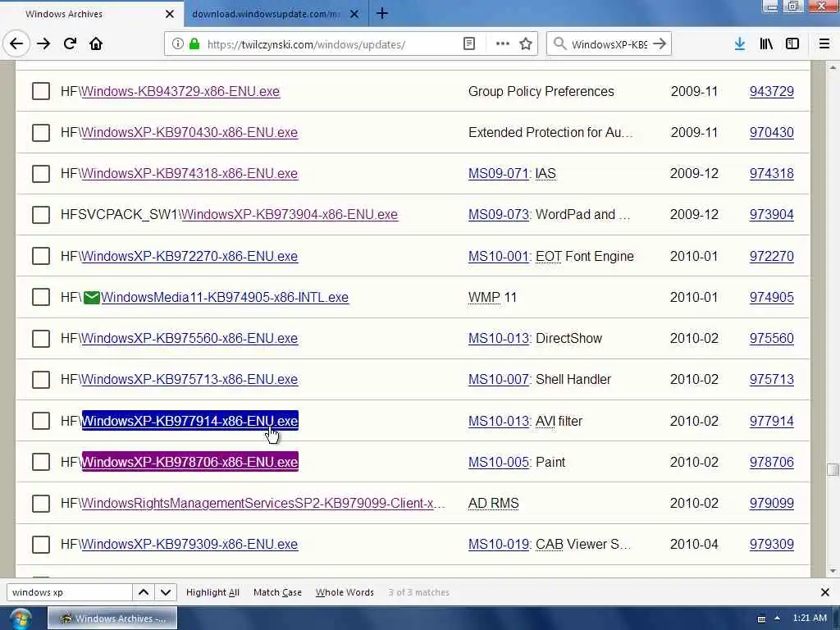This screenshot has height=630, width=840.
Task: Open the Library menu
Action: (x=766, y=44)
